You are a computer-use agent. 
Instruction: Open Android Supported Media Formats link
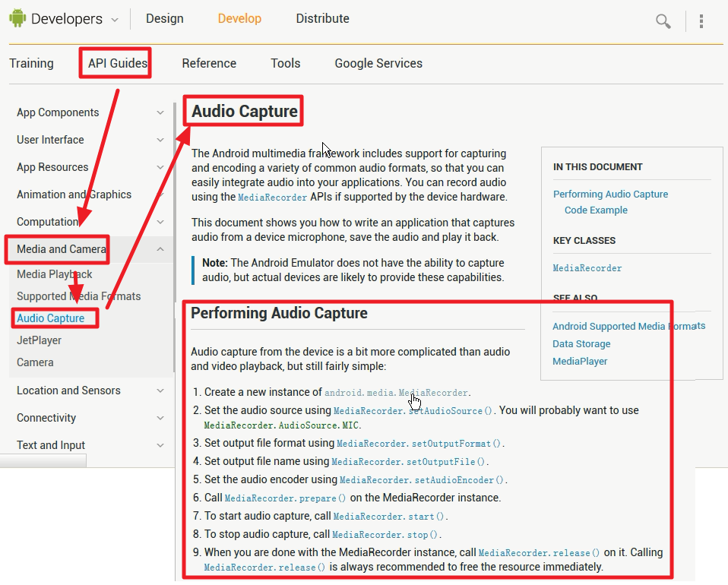click(x=628, y=327)
